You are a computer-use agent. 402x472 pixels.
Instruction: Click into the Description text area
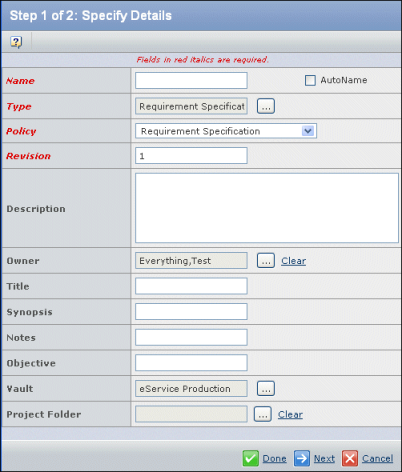267,208
